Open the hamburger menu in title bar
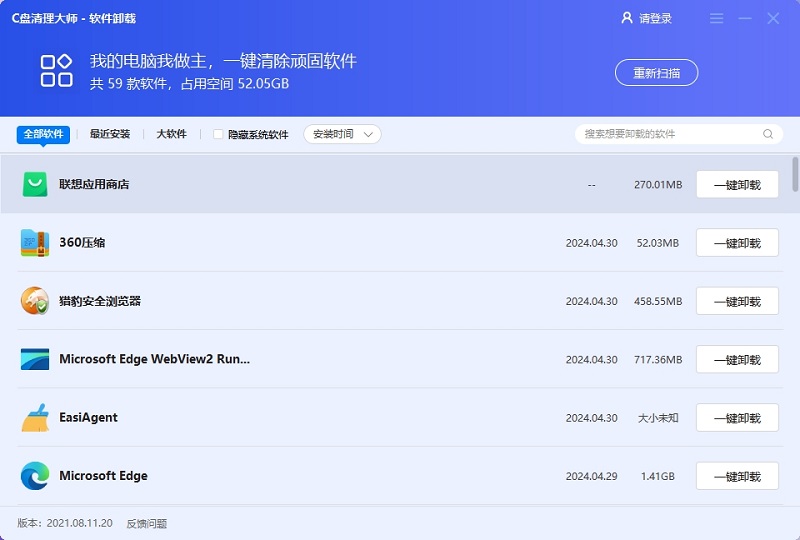This screenshot has width=800, height=540. pyautogui.click(x=716, y=18)
